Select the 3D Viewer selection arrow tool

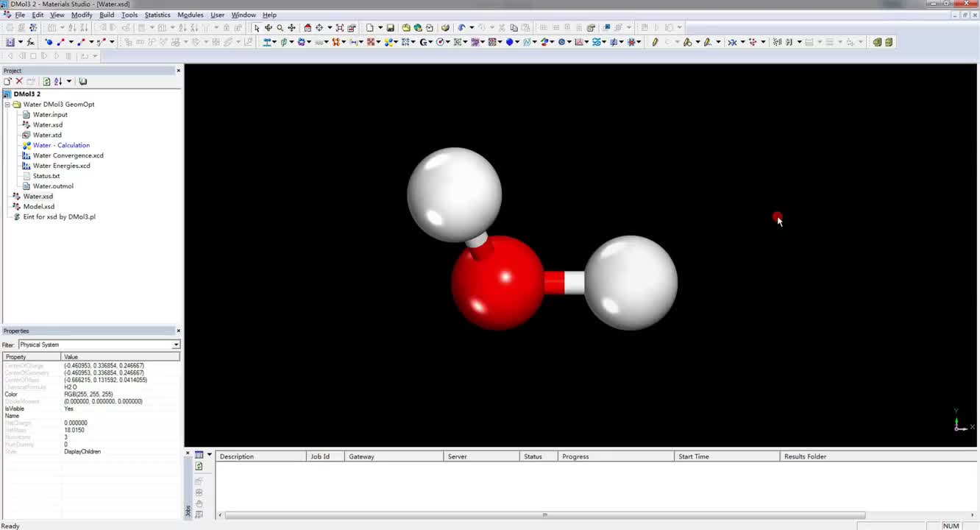pyautogui.click(x=257, y=28)
